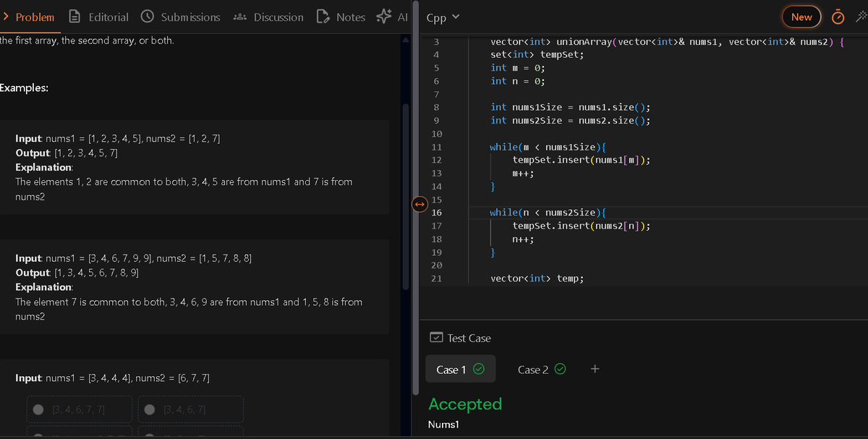Click the set<int> tempSet; code line

[537, 54]
